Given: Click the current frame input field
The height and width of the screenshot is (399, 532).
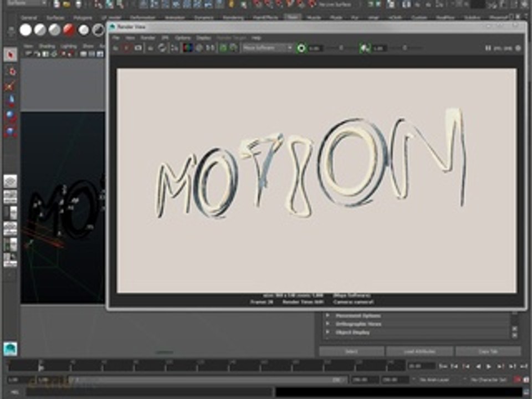Looking at the screenshot, I should click(x=421, y=366).
